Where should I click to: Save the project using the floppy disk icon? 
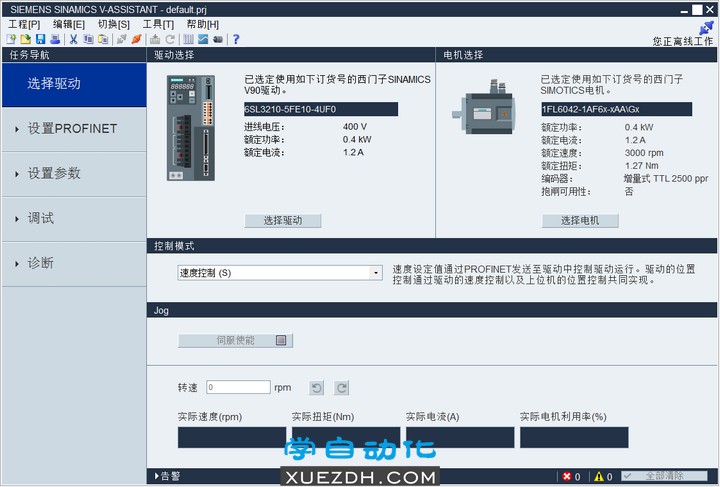pyautogui.click(x=40, y=39)
